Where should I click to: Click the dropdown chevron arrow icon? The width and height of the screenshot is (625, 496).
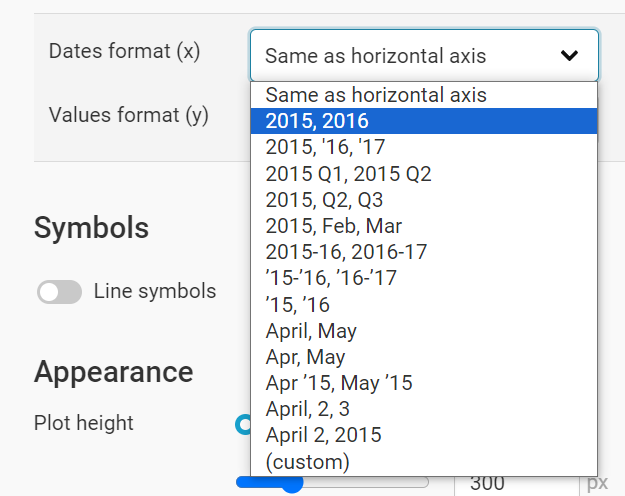(x=569, y=55)
